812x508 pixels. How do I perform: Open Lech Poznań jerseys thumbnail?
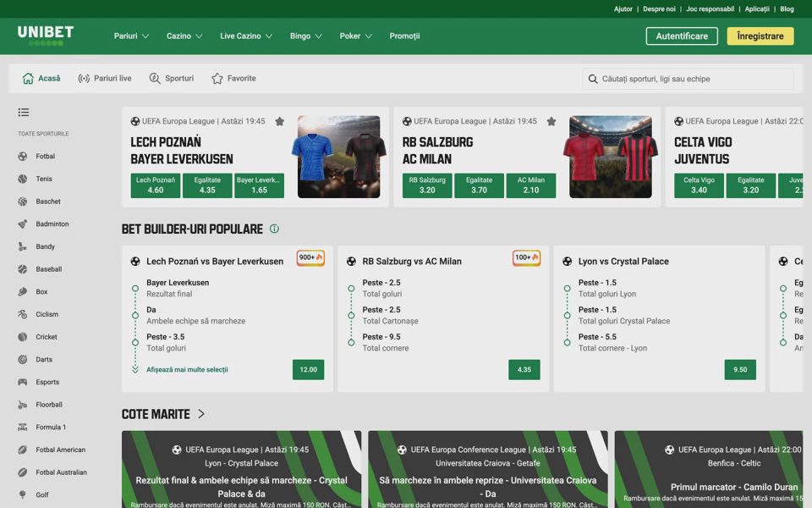(338, 157)
